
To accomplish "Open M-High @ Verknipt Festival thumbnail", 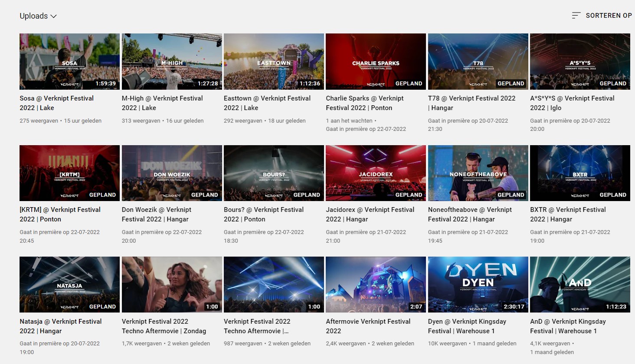I will point(172,62).
